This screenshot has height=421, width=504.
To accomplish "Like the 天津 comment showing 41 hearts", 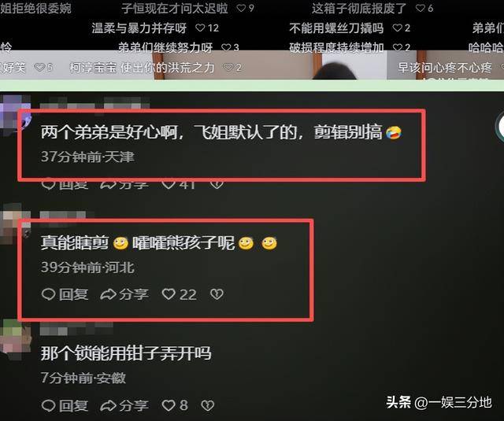I will point(169,184).
